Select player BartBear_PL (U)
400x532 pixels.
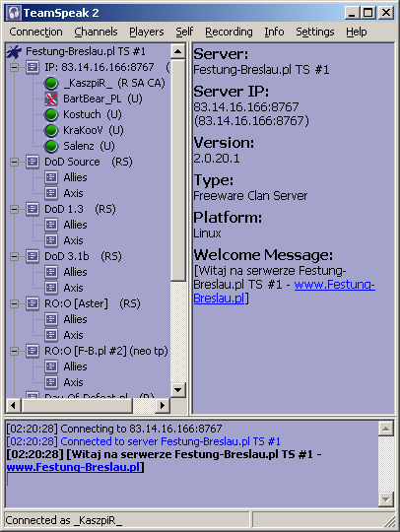pos(102,99)
